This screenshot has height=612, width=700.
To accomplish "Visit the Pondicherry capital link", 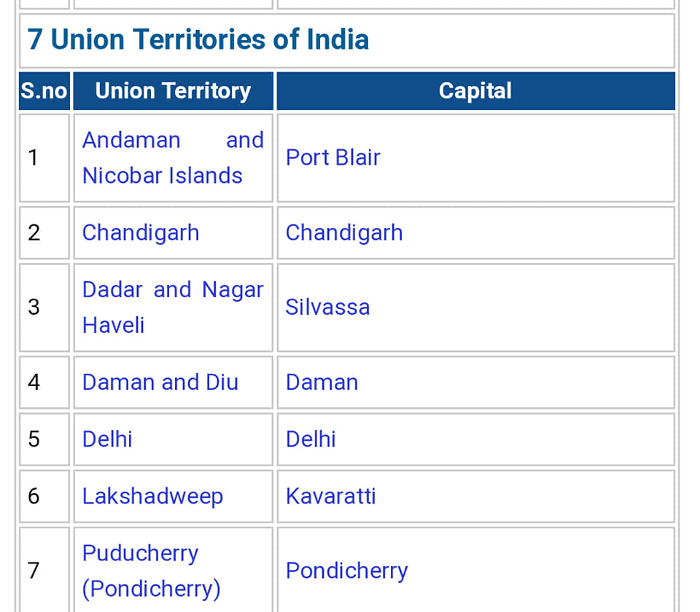I will 347,571.
